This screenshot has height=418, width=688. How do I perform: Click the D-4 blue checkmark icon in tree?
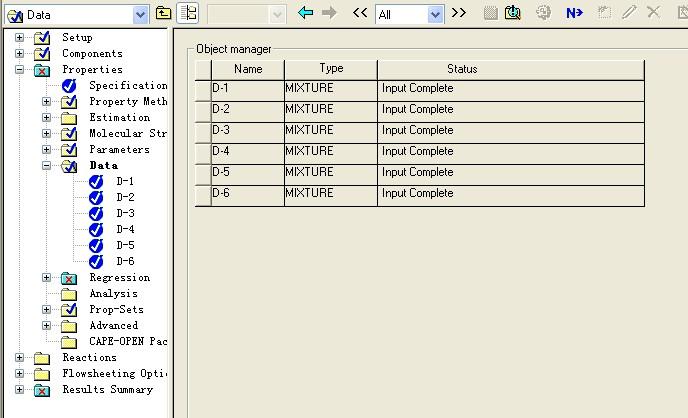coord(96,229)
